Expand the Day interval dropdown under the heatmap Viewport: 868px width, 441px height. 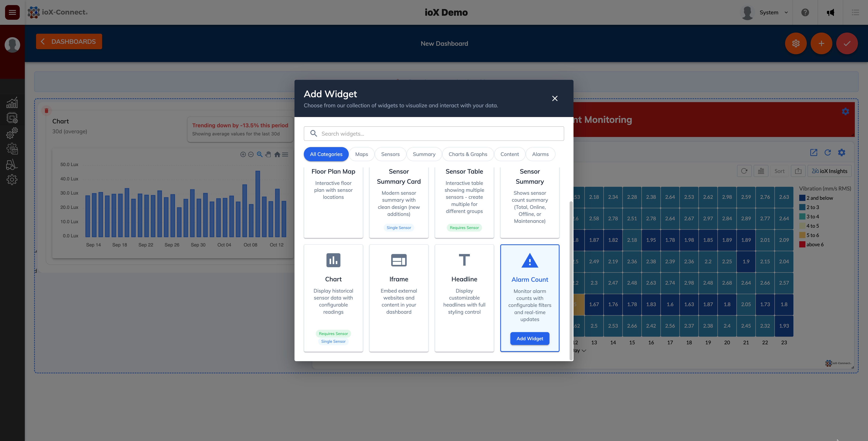pyautogui.click(x=579, y=350)
